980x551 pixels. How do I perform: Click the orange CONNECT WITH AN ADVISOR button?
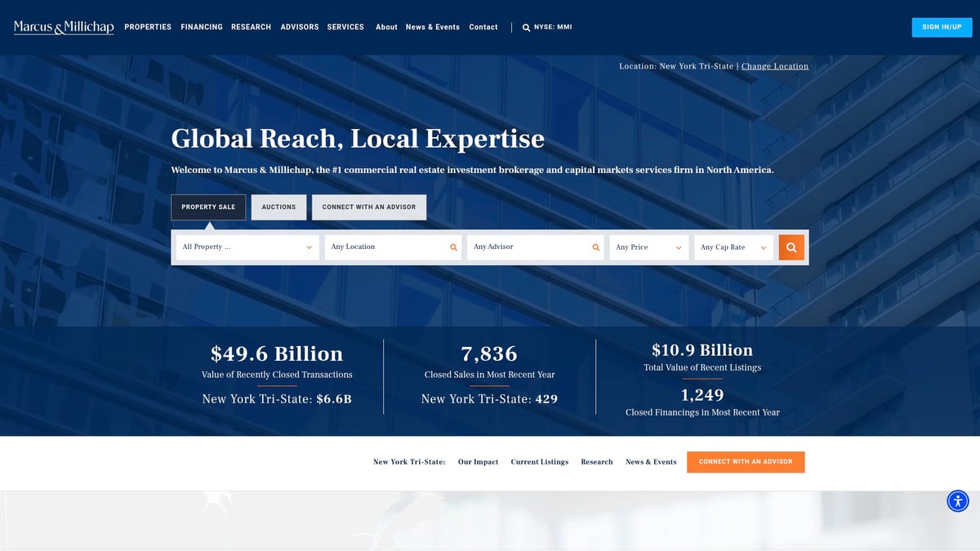[746, 461]
